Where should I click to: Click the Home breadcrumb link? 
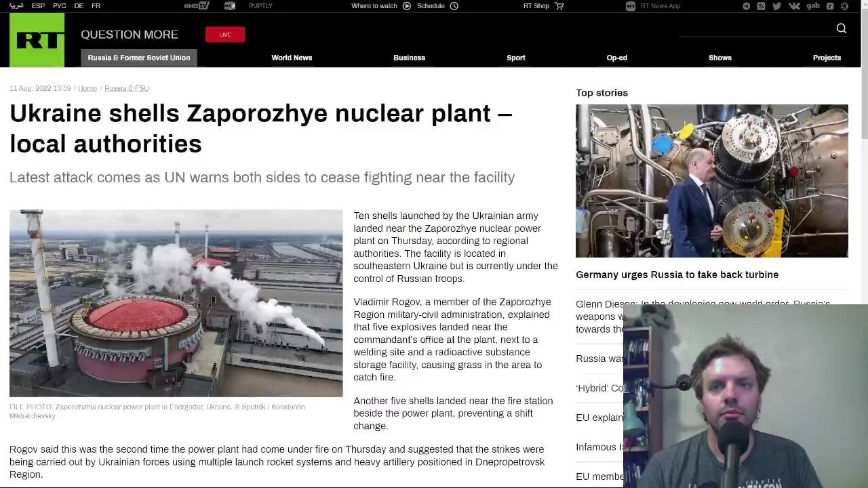tap(87, 88)
